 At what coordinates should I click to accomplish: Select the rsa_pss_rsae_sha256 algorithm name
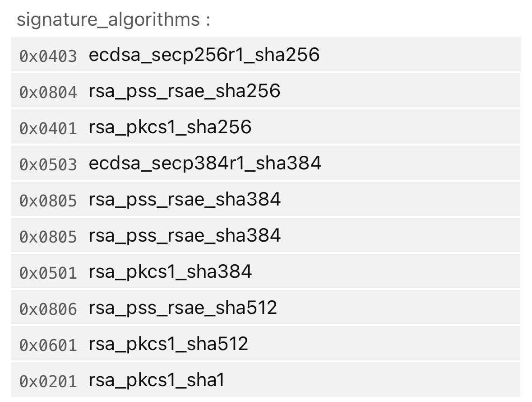(184, 91)
